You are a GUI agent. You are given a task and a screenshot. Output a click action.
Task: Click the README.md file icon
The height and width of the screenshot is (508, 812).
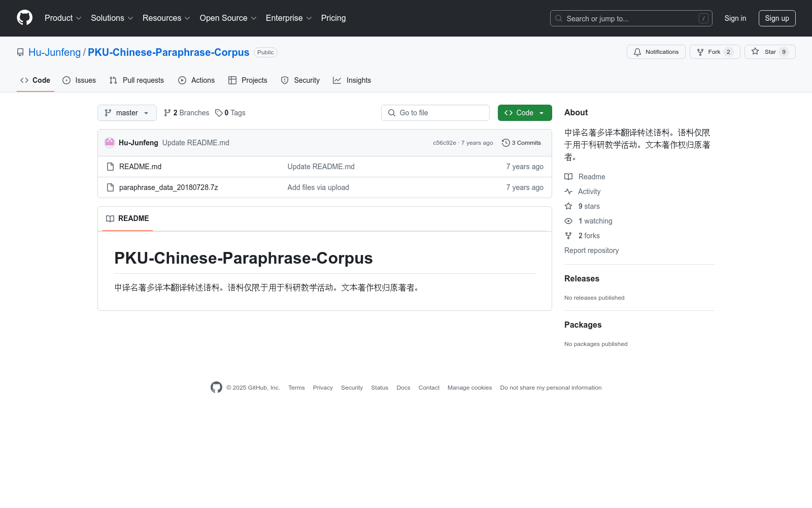110,167
